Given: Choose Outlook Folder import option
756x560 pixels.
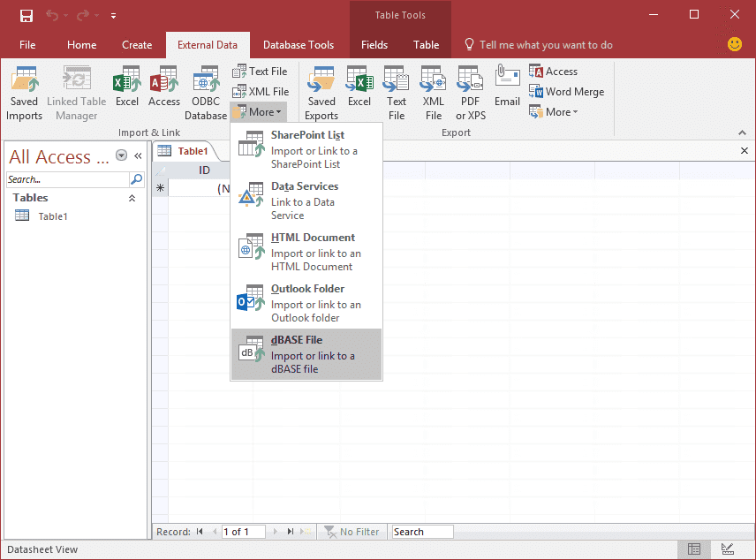Looking at the screenshot, I should (x=306, y=300).
